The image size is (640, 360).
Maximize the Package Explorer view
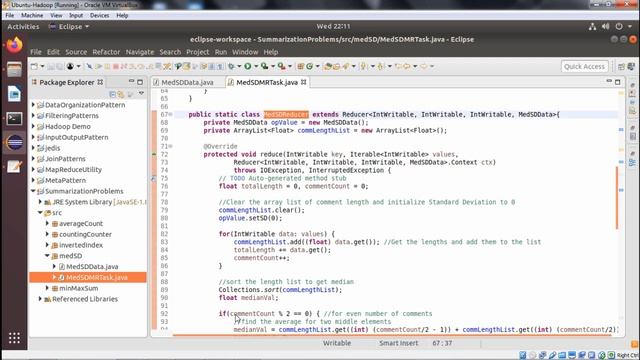140,82
